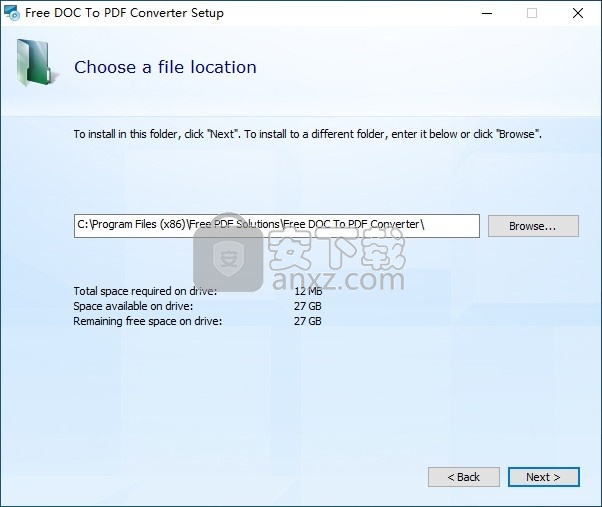Click the 12 MB required space value
Viewport: 602px width, 507px height.
pos(308,291)
